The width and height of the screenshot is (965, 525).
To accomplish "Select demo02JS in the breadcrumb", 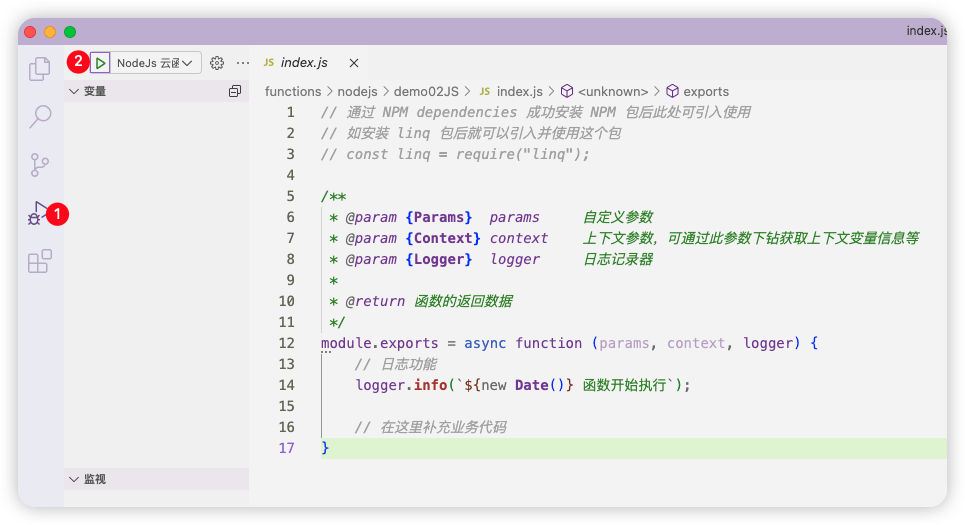I will pyautogui.click(x=426, y=91).
